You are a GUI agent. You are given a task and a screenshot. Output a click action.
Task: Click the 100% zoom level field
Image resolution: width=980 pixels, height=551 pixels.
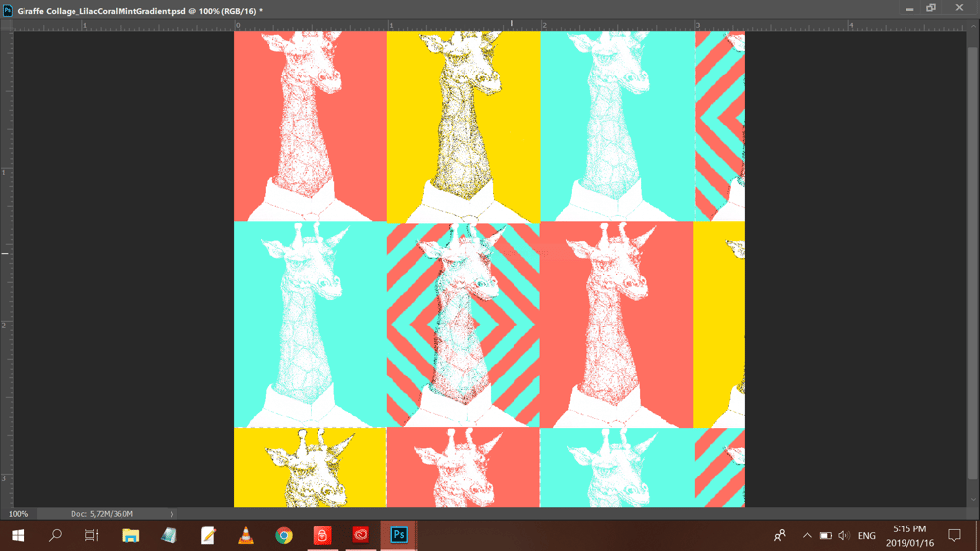tap(18, 514)
